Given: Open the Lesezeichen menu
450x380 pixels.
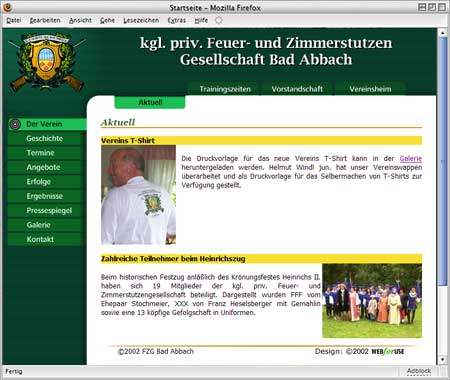Looking at the screenshot, I should click(141, 20).
